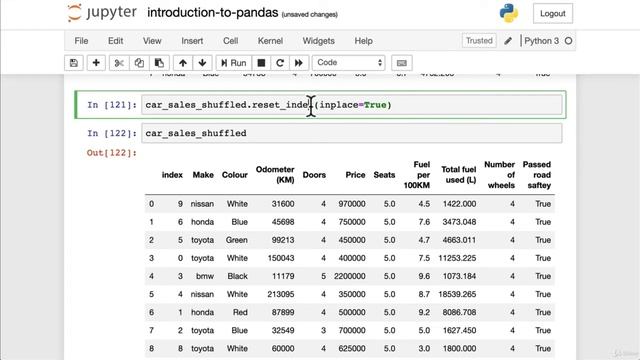Click the price value 970000
The height and width of the screenshot is (360, 640).
click(x=352, y=204)
